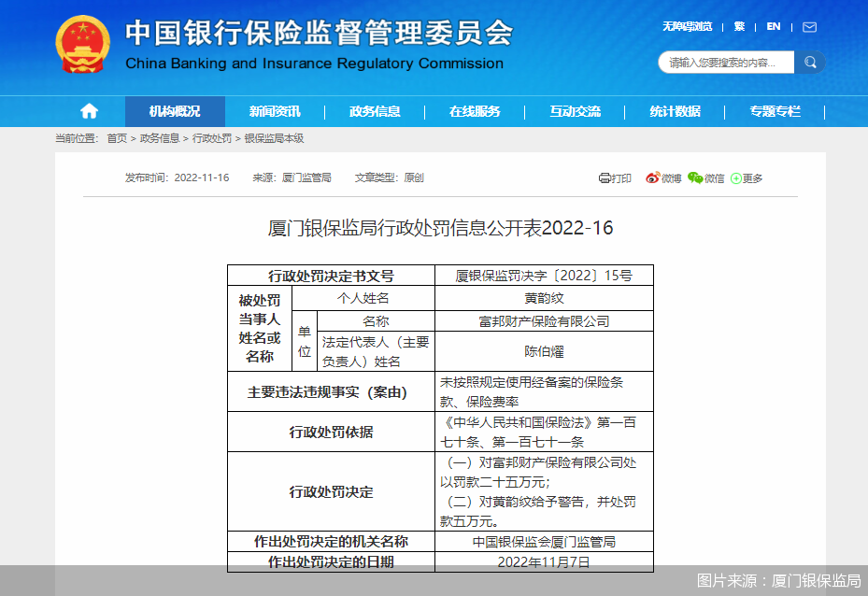This screenshot has height=596, width=868.
Task: Click the 无障碍浏览 accessibility link
Action: (685, 27)
